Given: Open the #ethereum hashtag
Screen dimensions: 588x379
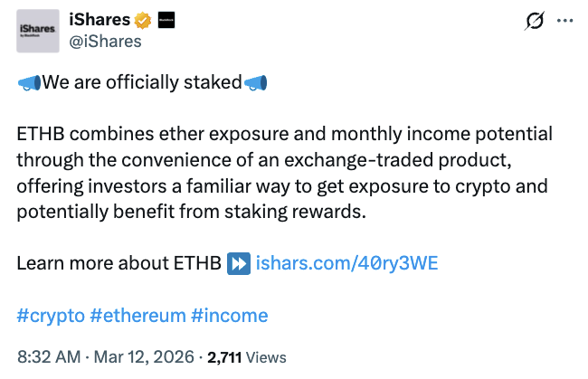Looking at the screenshot, I should [138, 316].
